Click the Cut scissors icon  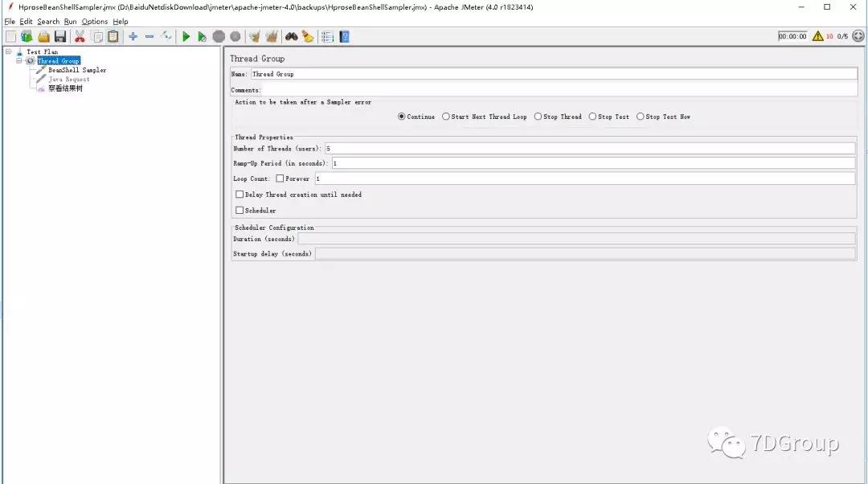80,36
